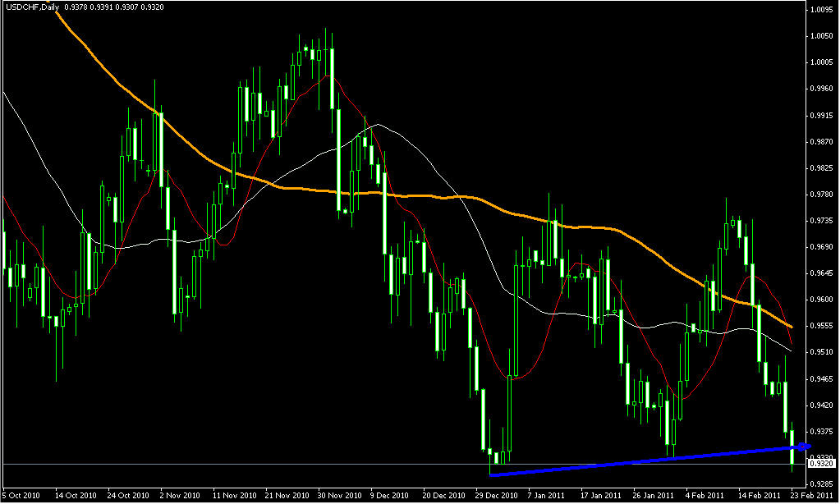Click the 1.0005 price axis label
Screen dimensions: 840x504
coord(822,62)
